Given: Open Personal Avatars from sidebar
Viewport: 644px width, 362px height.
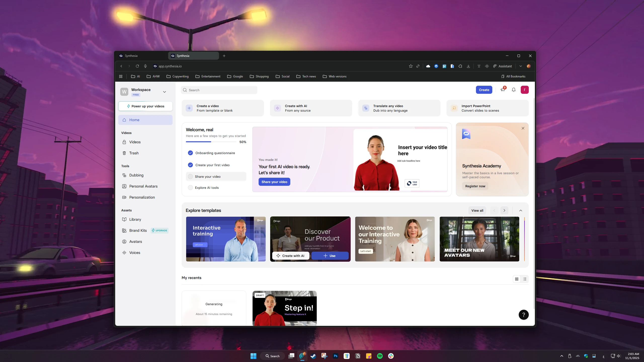Looking at the screenshot, I should pyautogui.click(x=143, y=186).
